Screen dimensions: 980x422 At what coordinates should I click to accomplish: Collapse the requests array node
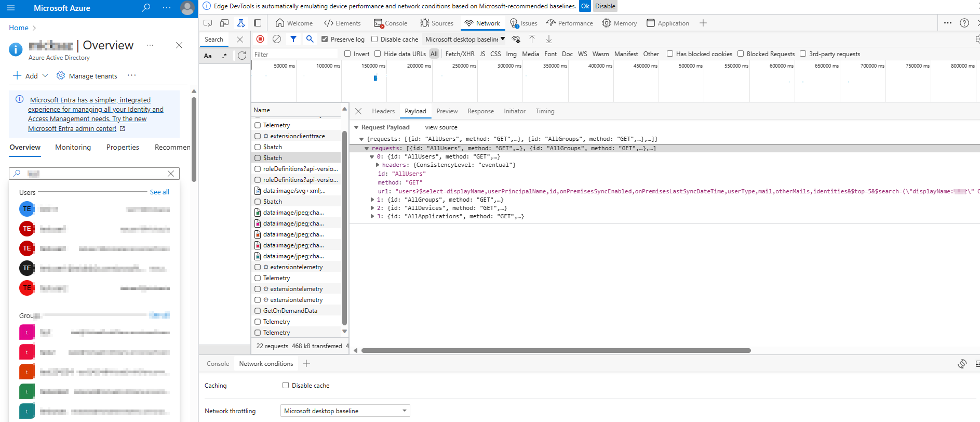tap(367, 148)
